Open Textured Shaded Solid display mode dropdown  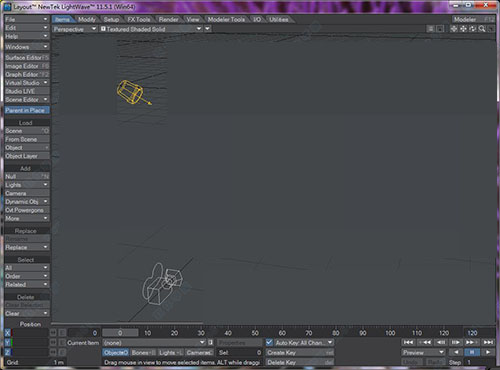(151, 29)
